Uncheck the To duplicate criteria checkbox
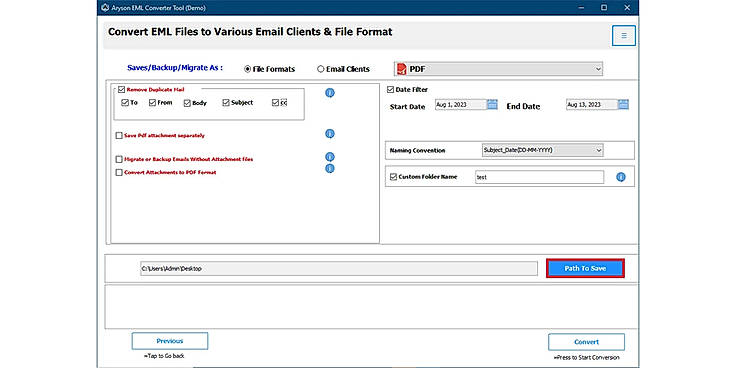 124,102
